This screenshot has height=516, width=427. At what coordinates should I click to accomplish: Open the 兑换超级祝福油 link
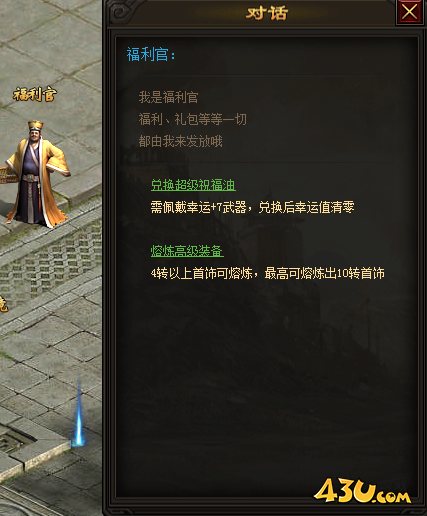[x=193, y=185]
